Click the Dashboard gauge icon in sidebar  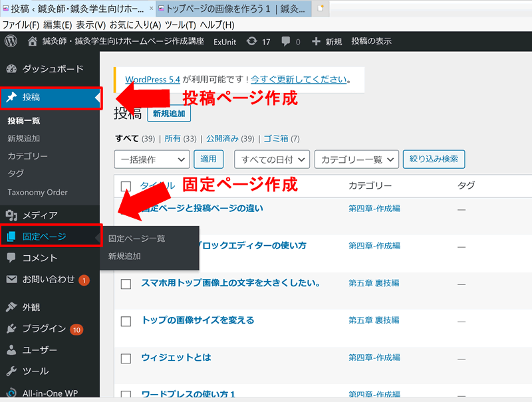(x=11, y=69)
